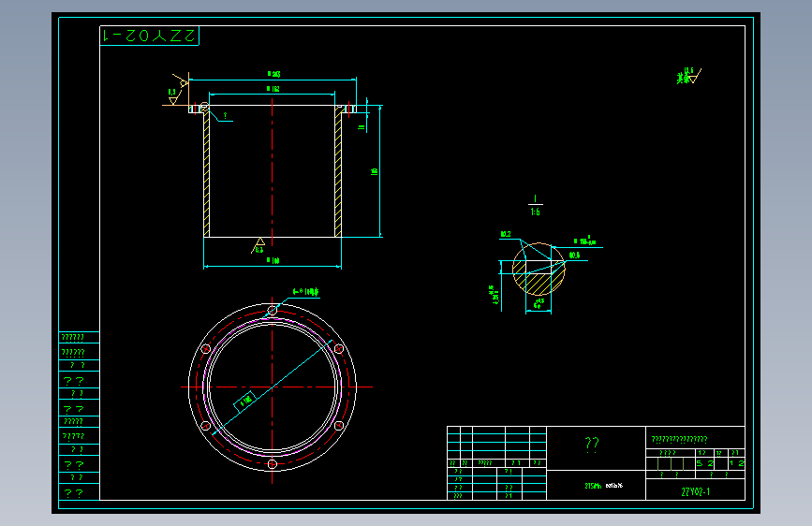Click the roughness symbol at the sleeve bottom
Image resolution: width=812 pixels, height=526 pixels.
tap(258, 245)
